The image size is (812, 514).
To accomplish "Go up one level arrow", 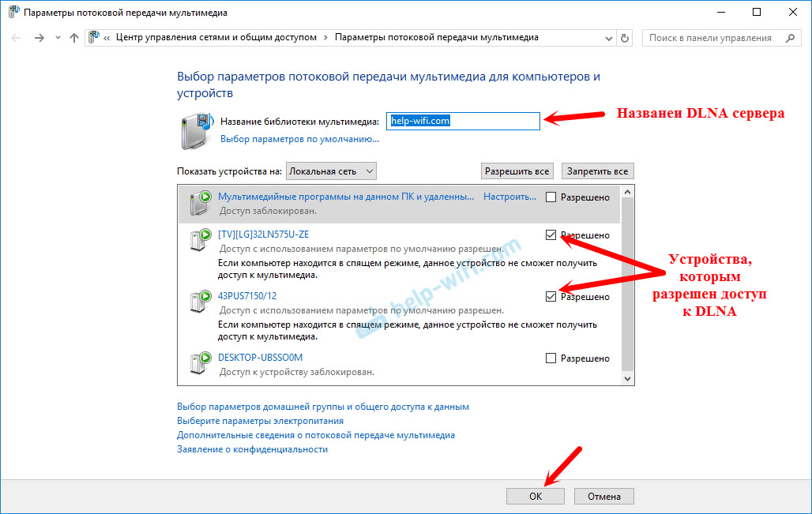I will (x=74, y=38).
